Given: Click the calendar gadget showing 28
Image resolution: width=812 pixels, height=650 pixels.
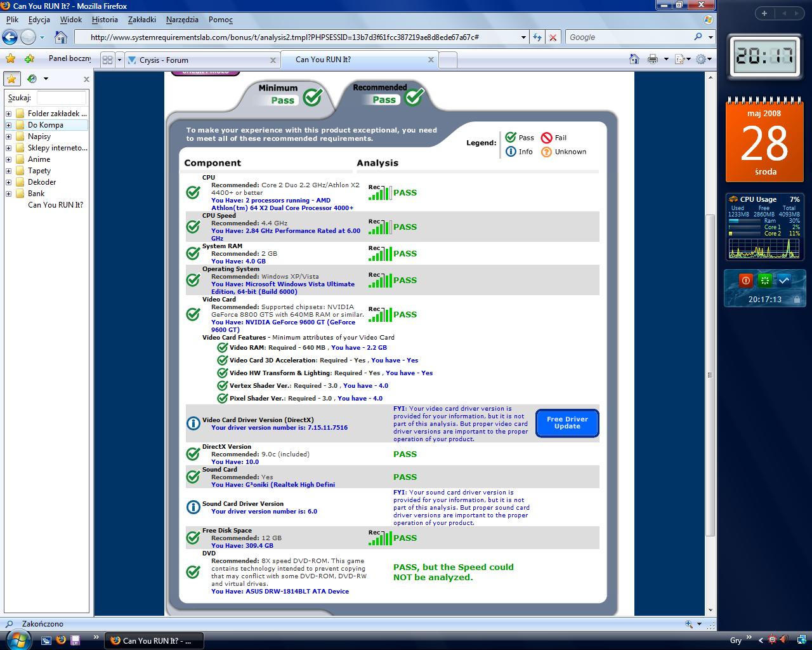Looking at the screenshot, I should point(764,141).
